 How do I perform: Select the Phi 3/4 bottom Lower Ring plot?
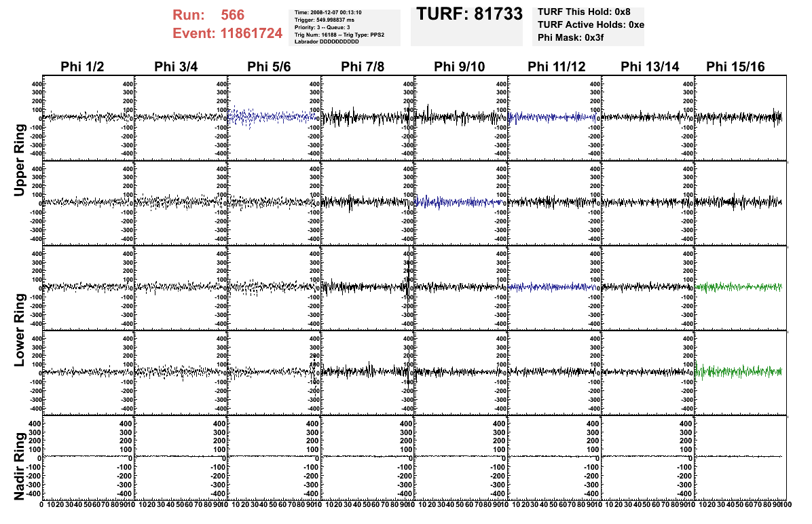(x=182, y=372)
